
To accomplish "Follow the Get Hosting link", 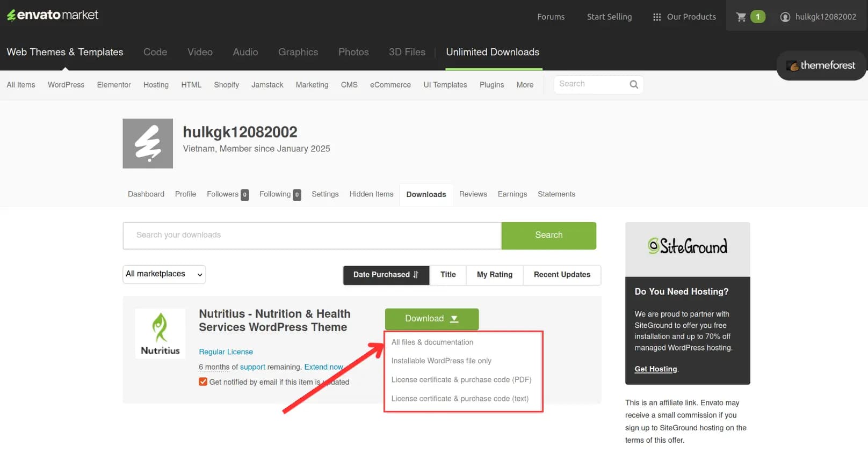I will (656, 369).
